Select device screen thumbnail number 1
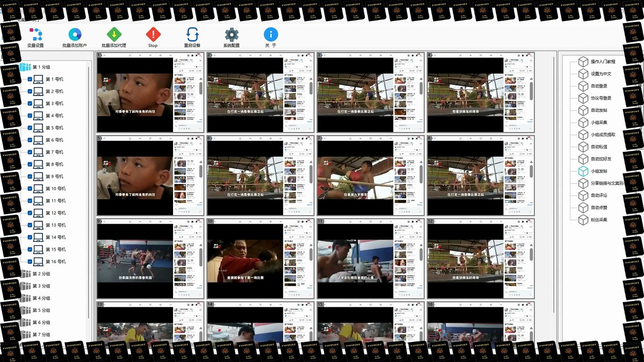 pyautogui.click(x=150, y=93)
